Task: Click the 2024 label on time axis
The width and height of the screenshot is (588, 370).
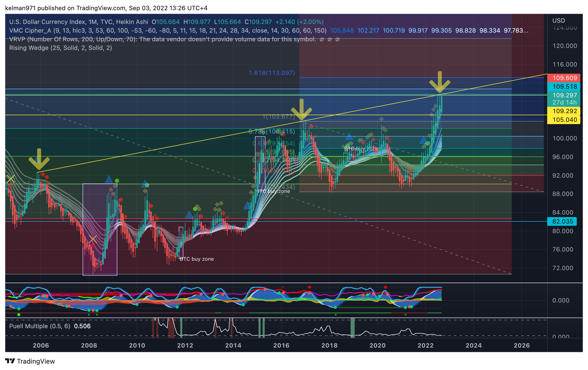Action: 474,346
